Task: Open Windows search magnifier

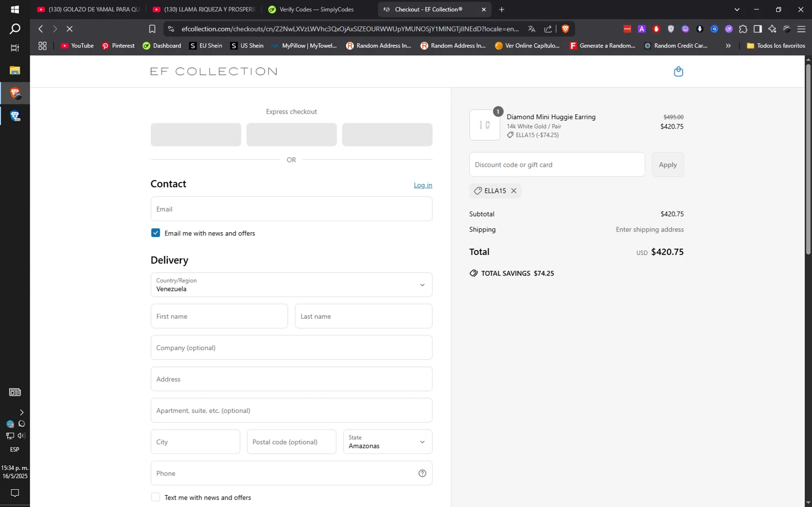Action: [15, 29]
